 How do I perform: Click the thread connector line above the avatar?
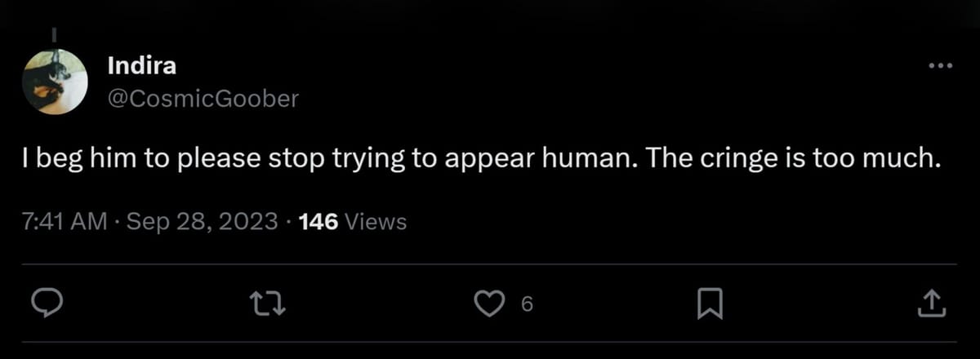point(55,36)
